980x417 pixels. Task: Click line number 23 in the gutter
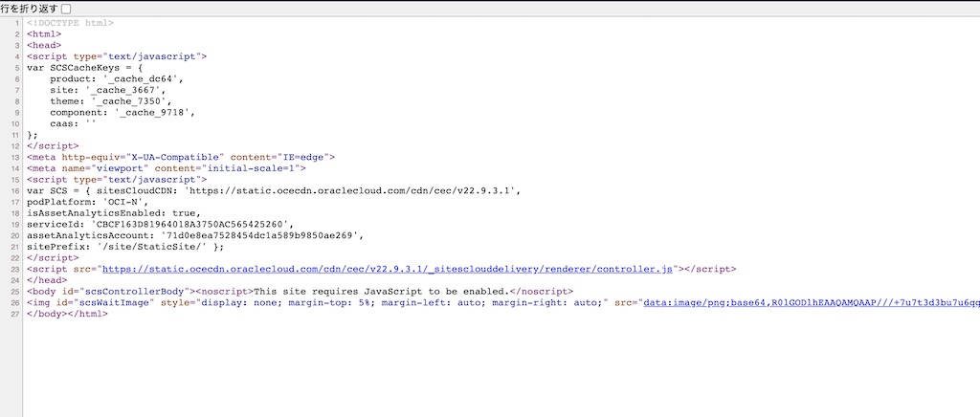click(x=16, y=269)
